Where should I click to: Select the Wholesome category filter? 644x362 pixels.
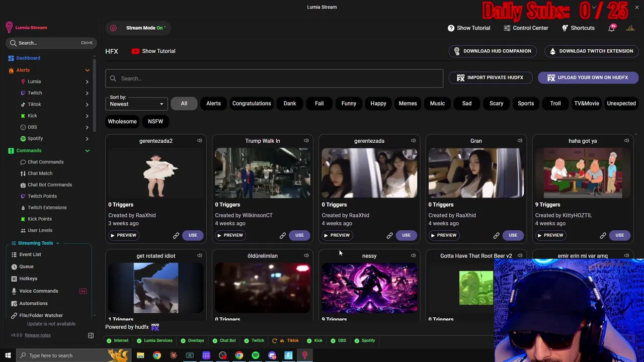122,121
